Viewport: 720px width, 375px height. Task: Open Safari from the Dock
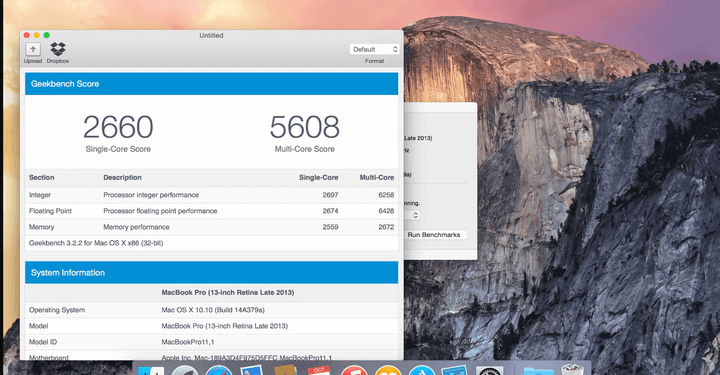click(x=219, y=370)
